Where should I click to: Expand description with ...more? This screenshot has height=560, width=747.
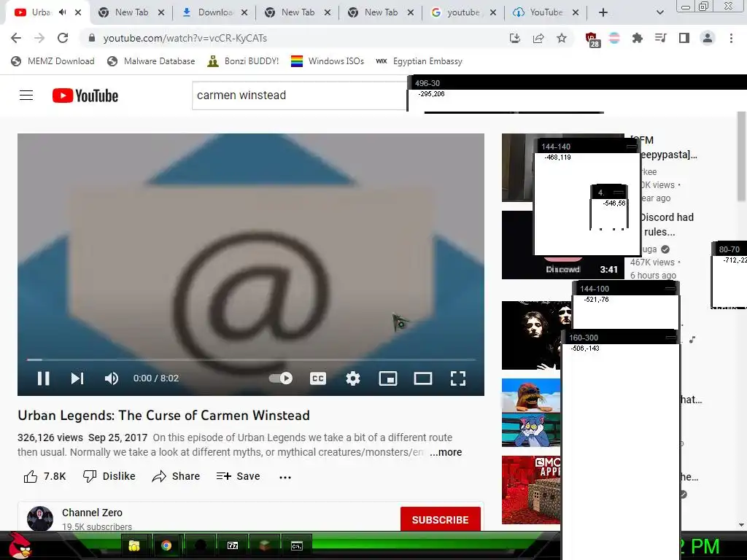click(446, 452)
